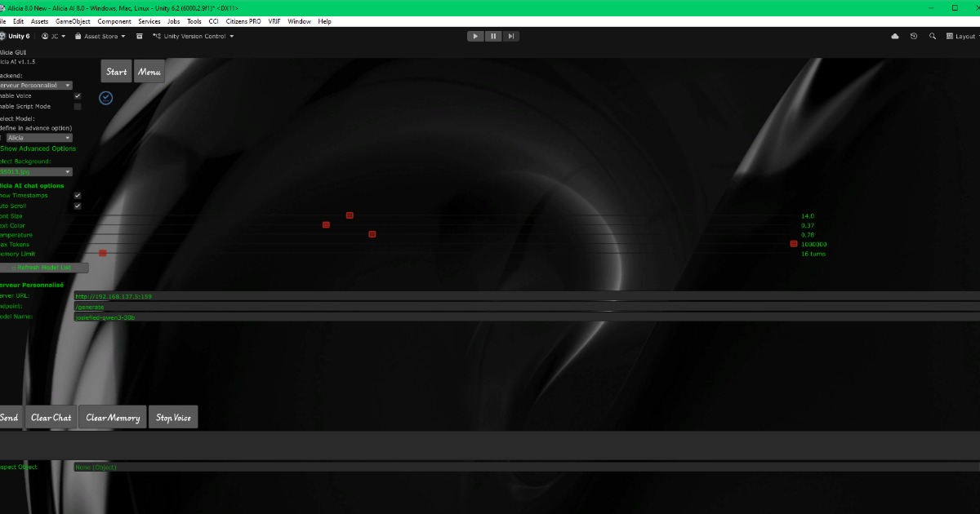Click the Clear Chat button

tap(51, 417)
